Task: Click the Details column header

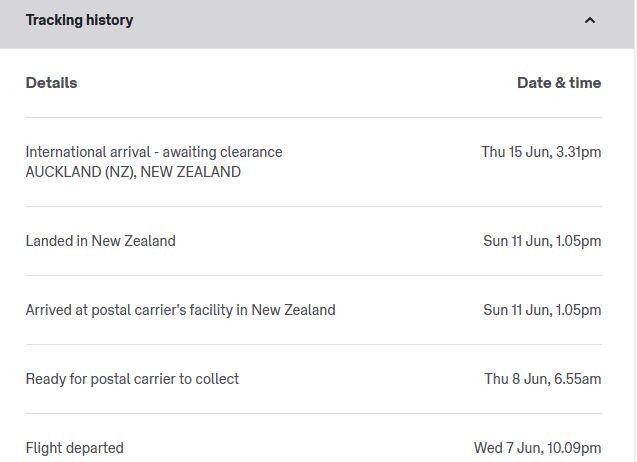Action: 51,83
